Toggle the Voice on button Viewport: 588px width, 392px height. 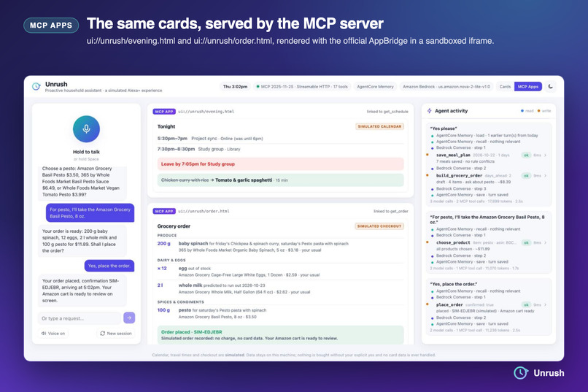[53, 333]
